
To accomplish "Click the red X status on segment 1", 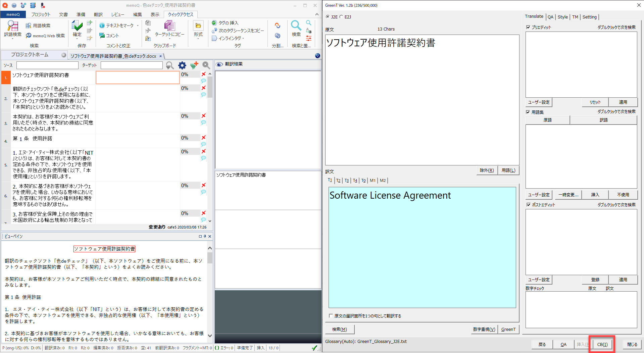I will point(203,74).
